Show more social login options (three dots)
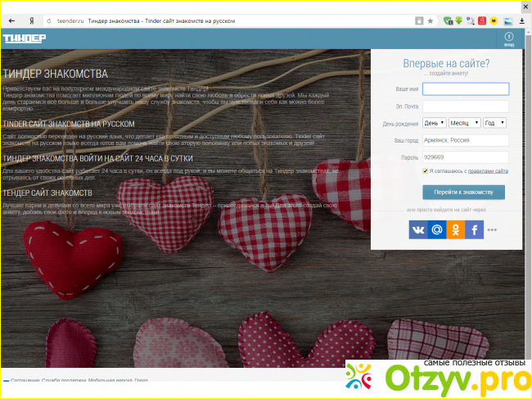 point(492,230)
